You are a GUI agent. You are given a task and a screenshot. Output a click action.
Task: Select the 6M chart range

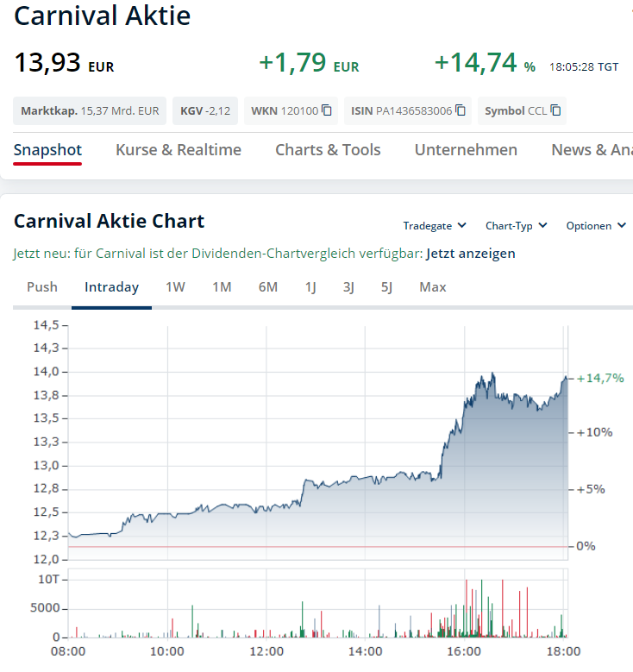tap(268, 287)
